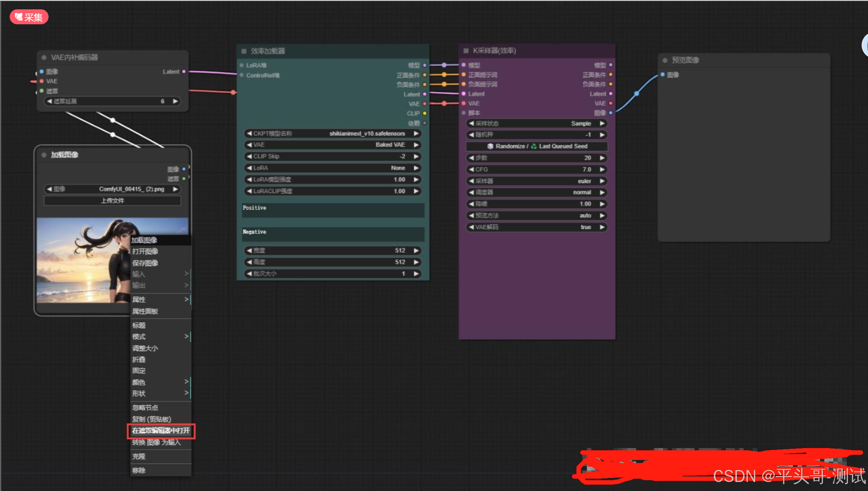Click into the Positive prompt field
This screenshot has width=868, height=491.
[333, 211]
